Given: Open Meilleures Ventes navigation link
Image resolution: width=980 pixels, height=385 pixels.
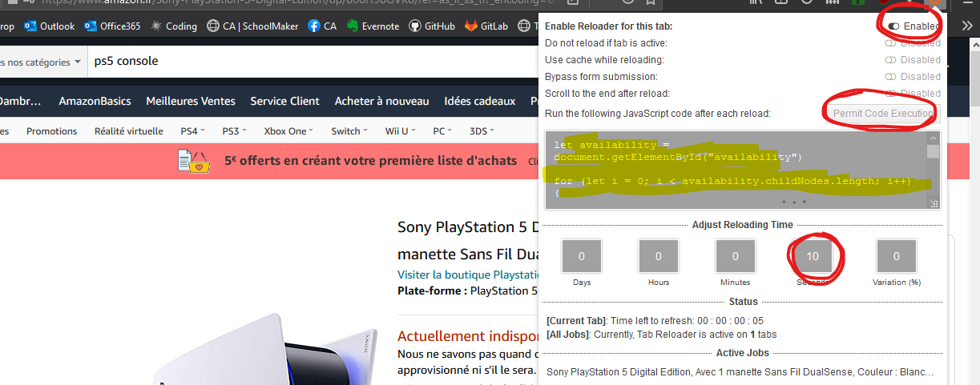Looking at the screenshot, I should pos(191,101).
